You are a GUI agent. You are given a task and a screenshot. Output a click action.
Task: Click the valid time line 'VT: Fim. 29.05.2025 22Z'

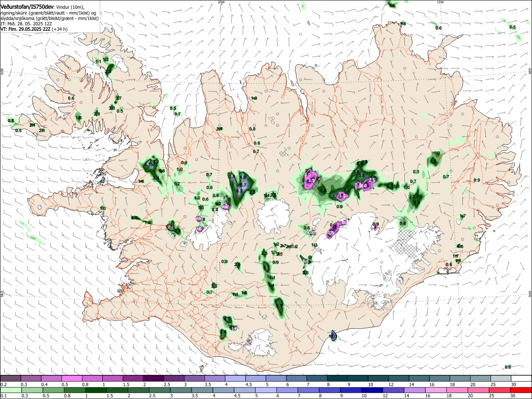(26, 29)
